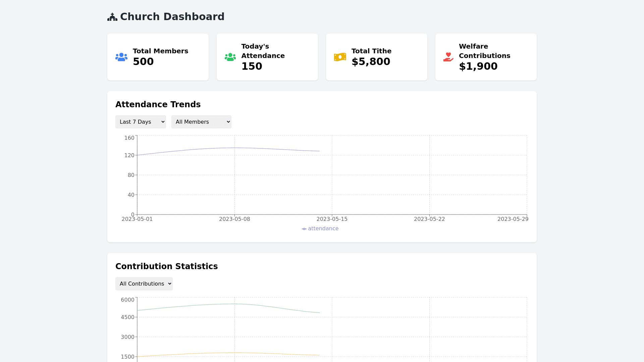Click the green tithe line in the contribution chart
This screenshot has height=362, width=644.
click(x=234, y=304)
